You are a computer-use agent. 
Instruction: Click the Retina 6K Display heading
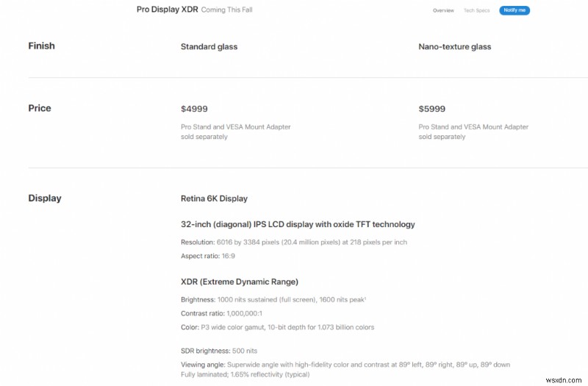(x=214, y=199)
